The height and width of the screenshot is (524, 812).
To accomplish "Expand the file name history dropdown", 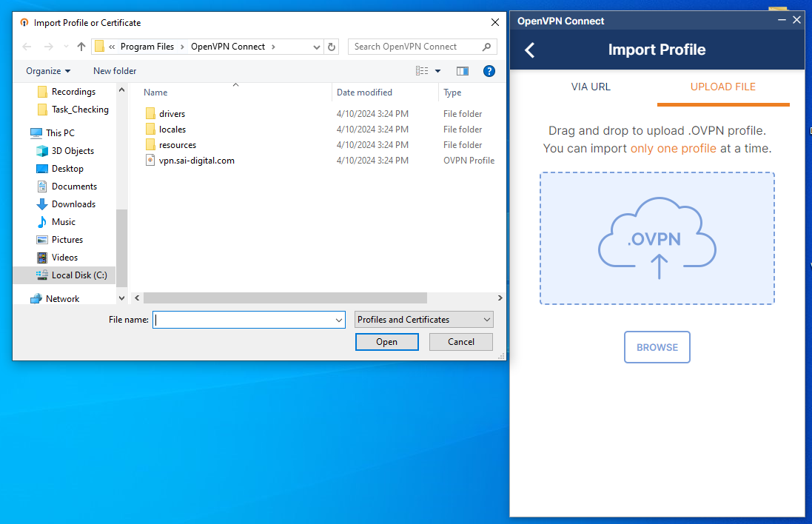I will tap(339, 319).
